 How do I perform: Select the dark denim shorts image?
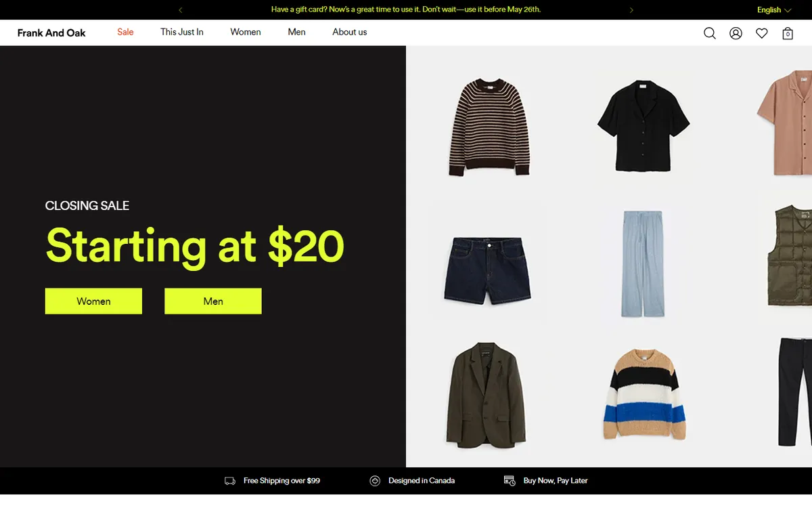pos(488,268)
